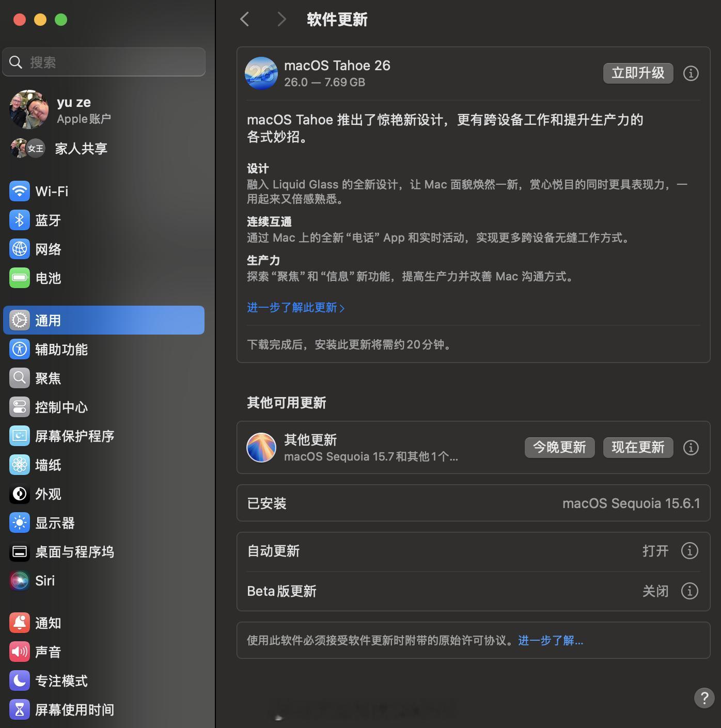The image size is (721, 728).
Task: Click 立即升级 button
Action: click(638, 73)
